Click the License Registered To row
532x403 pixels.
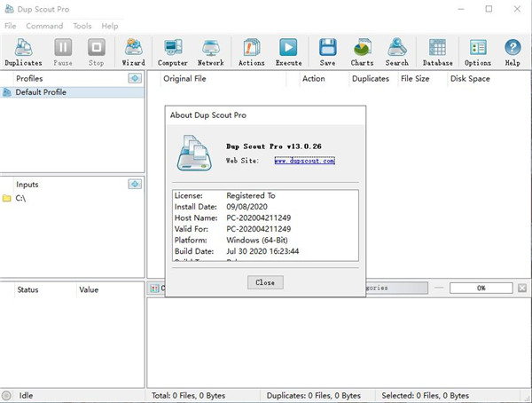(265, 195)
